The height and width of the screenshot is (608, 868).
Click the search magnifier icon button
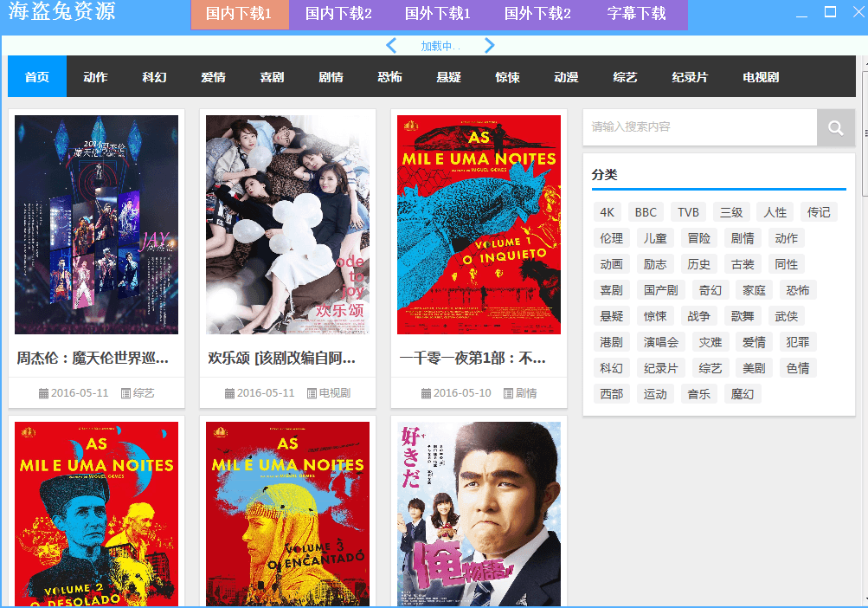[835, 127]
